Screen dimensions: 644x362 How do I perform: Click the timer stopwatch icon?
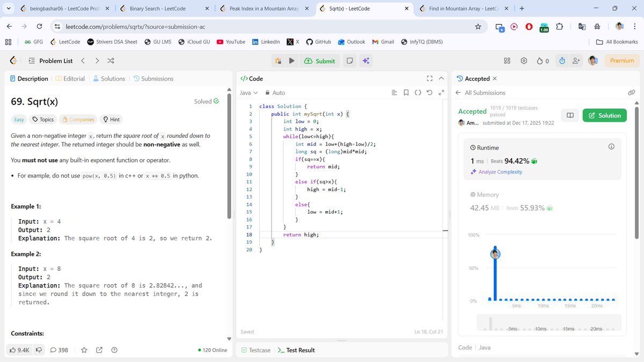(x=561, y=61)
